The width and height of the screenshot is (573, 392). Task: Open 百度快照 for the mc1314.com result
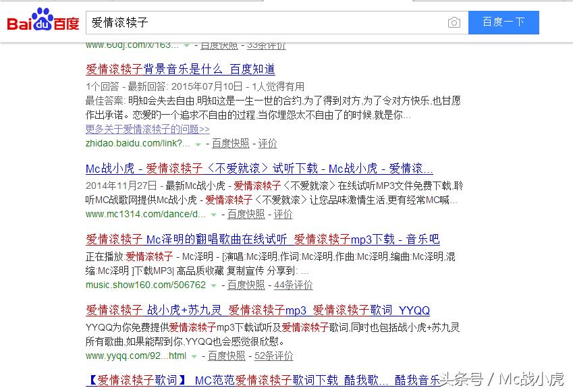point(246,214)
